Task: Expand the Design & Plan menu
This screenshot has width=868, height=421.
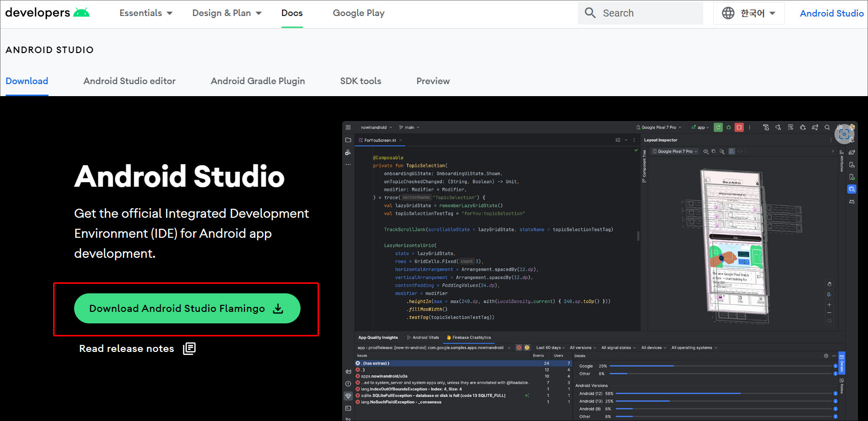Action: (227, 13)
